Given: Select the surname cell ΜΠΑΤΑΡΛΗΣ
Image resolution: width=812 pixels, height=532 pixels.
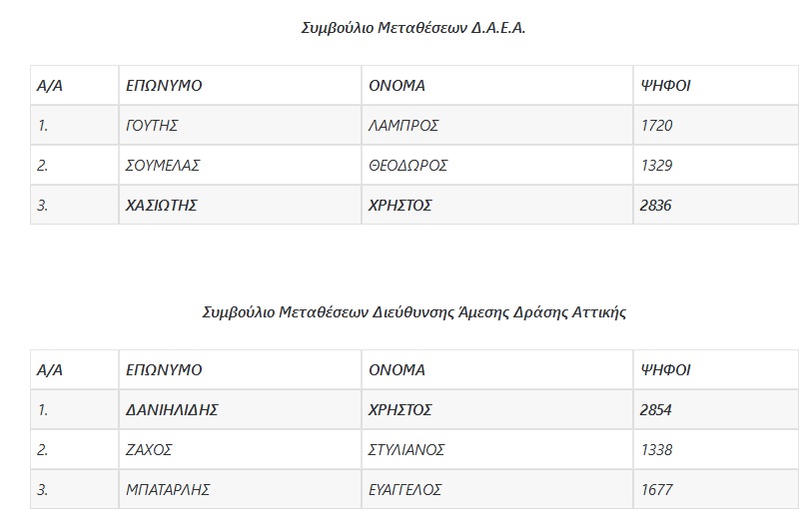Looking at the screenshot, I should point(168,490).
